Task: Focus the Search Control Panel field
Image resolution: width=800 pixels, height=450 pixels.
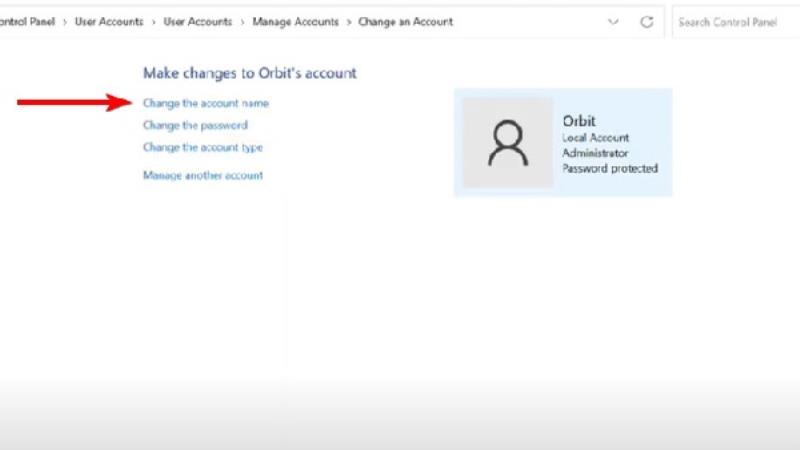Action: click(736, 22)
